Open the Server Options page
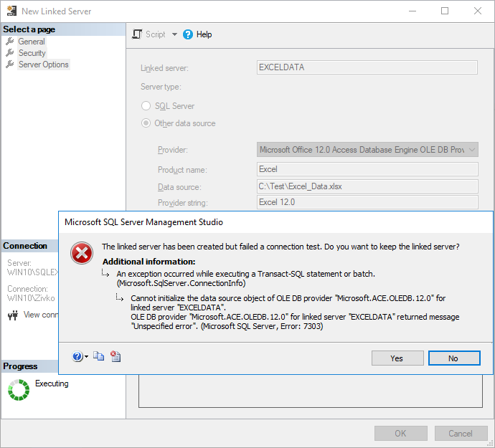The height and width of the screenshot is (448, 495). tap(44, 65)
